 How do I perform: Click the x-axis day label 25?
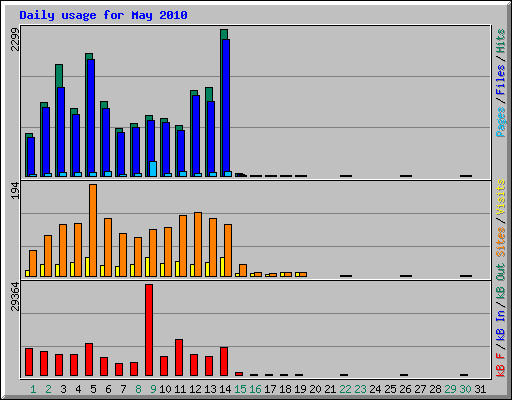[390, 389]
